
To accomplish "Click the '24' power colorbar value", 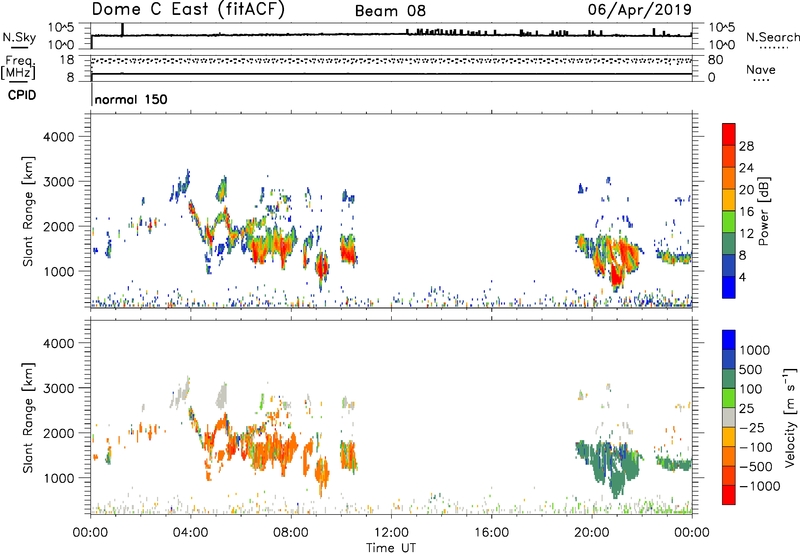I will [746, 168].
